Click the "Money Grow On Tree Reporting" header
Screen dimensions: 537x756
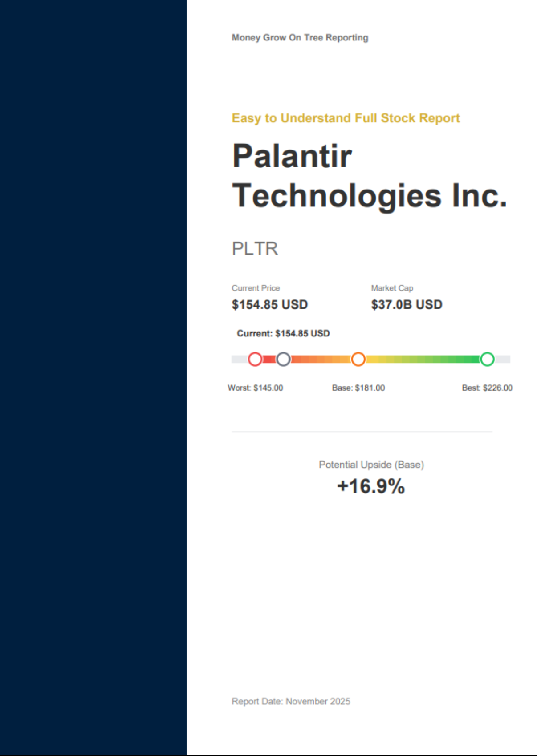tap(300, 38)
